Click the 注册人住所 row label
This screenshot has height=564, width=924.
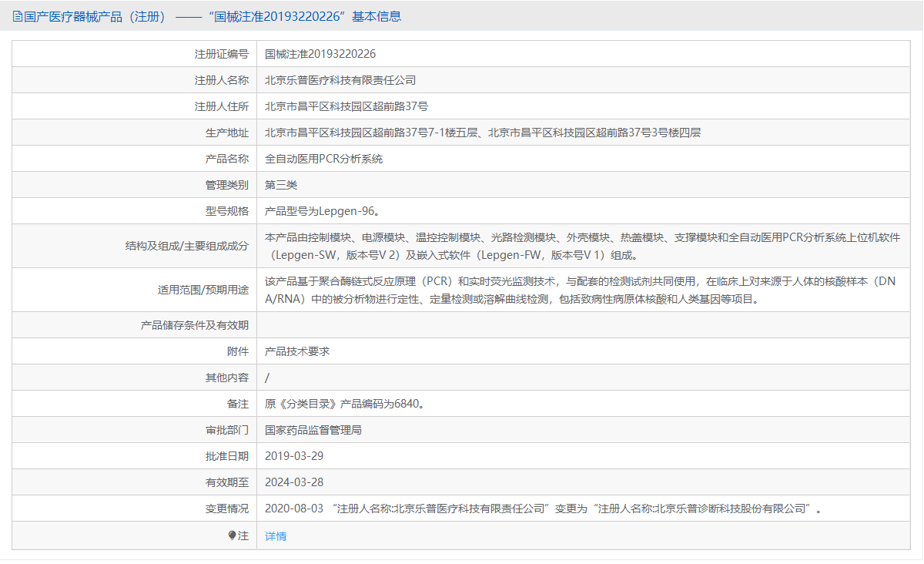[x=222, y=106]
